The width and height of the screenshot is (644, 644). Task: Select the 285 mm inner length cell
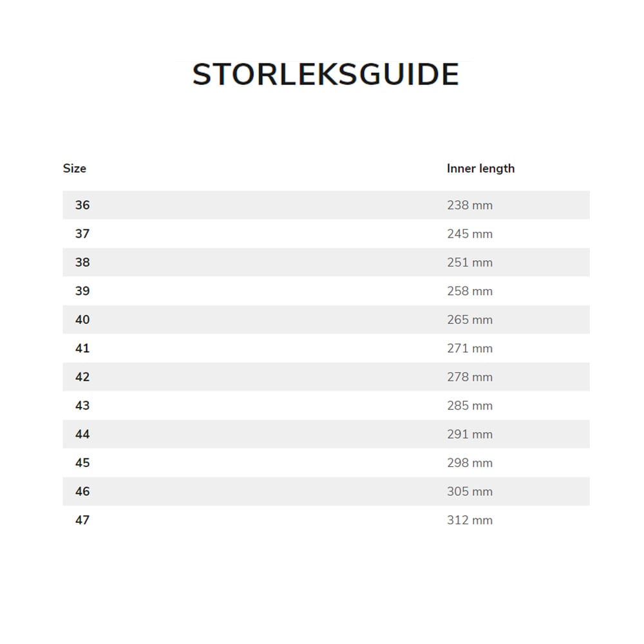[x=469, y=406]
